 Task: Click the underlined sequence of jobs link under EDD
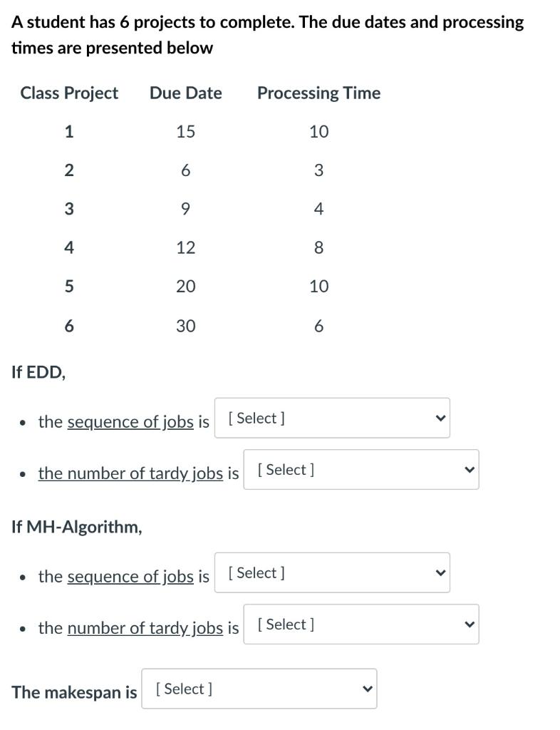pyautogui.click(x=129, y=421)
